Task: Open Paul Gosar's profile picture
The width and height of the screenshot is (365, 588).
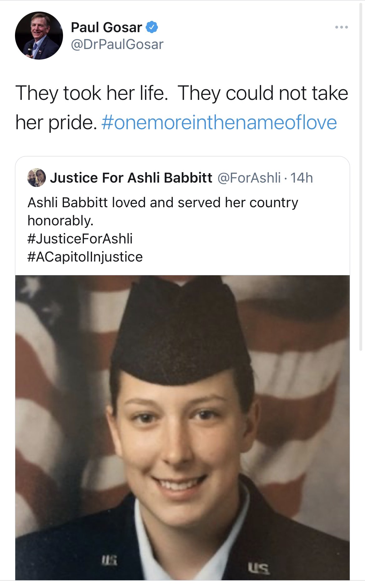Action: (39, 36)
